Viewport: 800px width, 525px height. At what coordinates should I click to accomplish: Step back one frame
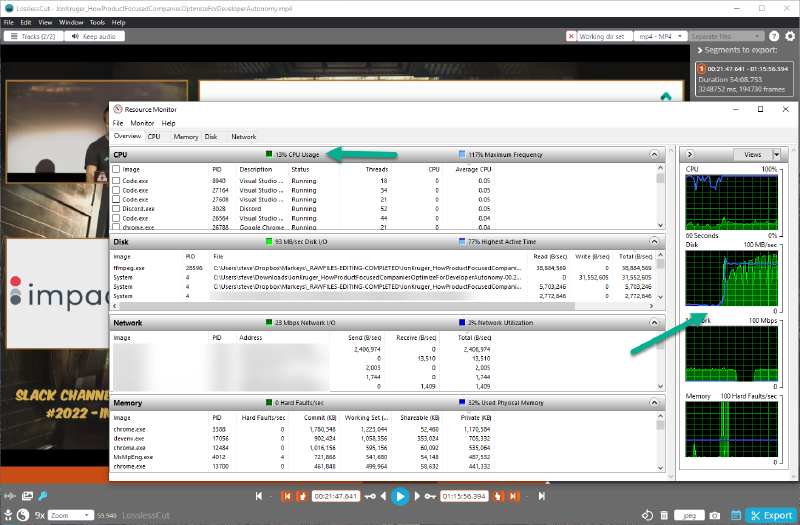[x=383, y=496]
